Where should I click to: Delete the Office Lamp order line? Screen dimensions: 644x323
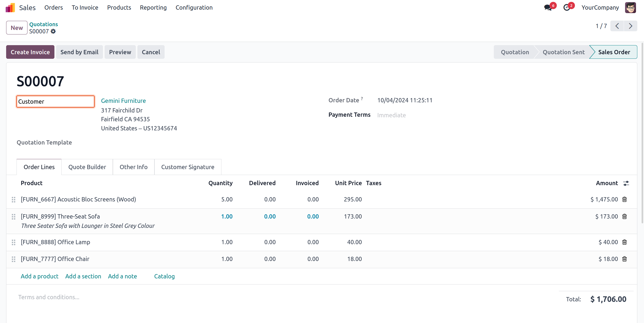(x=625, y=242)
